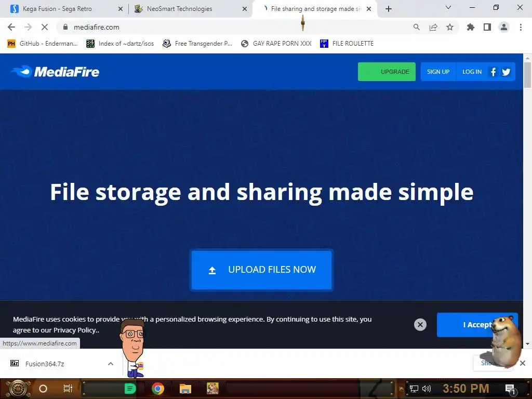Open the MediaFire Facebook link icon
This screenshot has height=399, width=532.
[494, 72]
